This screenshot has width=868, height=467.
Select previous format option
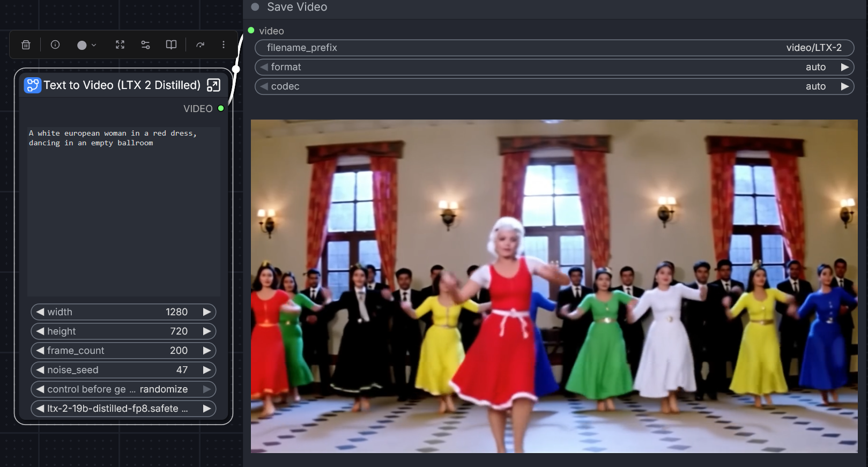(x=264, y=67)
